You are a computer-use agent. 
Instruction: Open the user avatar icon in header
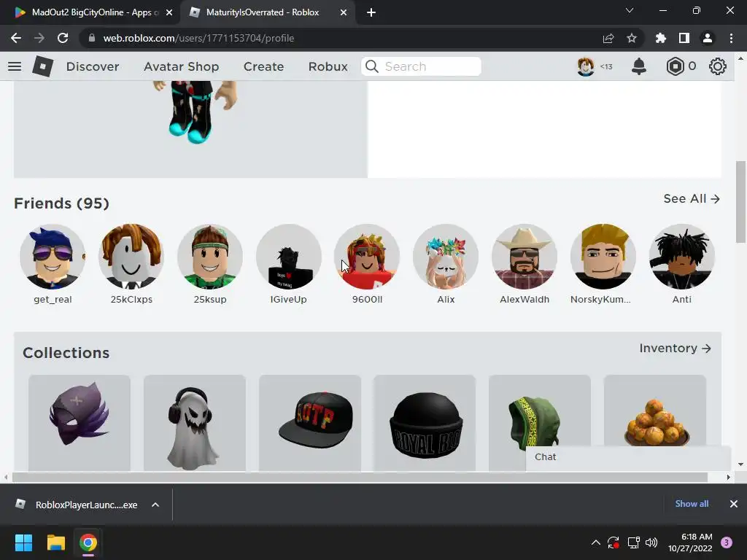pos(586,66)
